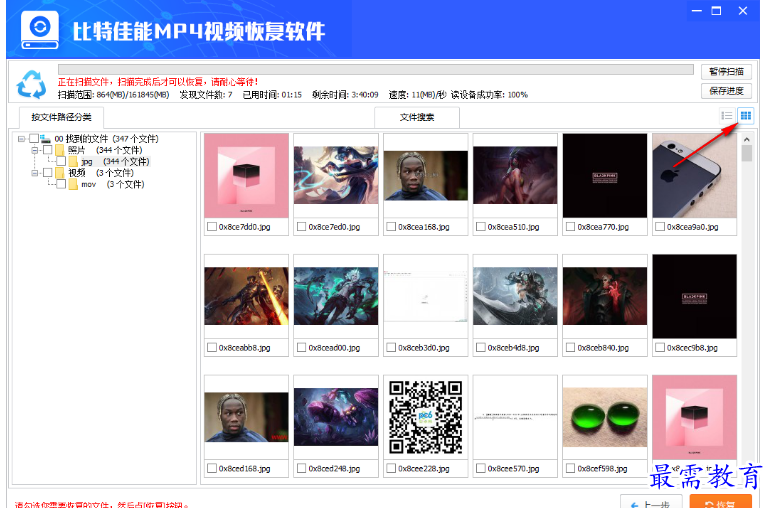Click the app logo disk icon
This screenshot has width=771, height=508.
click(40, 30)
